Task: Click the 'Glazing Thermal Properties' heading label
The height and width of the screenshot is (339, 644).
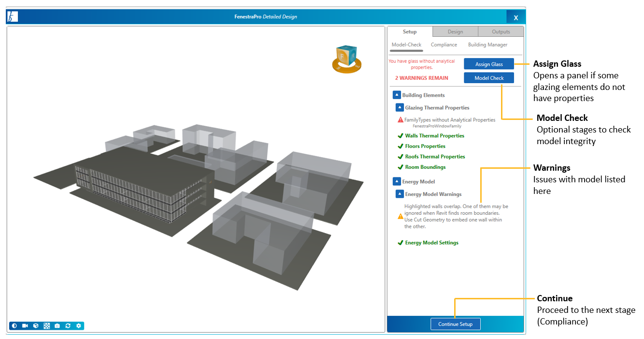Action: tap(437, 108)
